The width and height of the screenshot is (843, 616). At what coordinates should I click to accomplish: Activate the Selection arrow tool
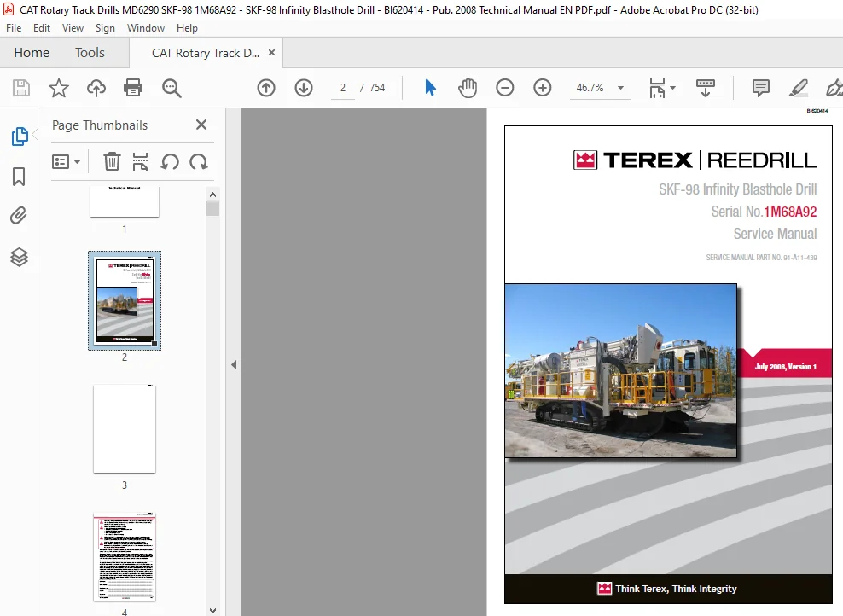point(430,88)
